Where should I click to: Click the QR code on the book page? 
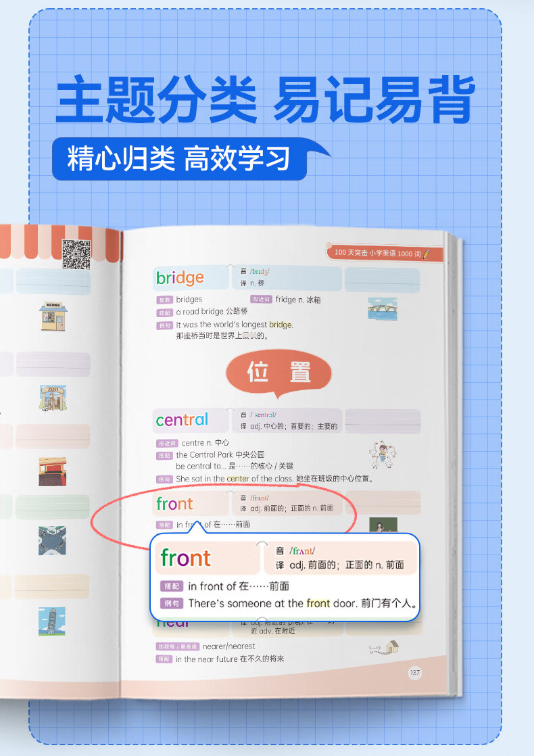tap(76, 254)
